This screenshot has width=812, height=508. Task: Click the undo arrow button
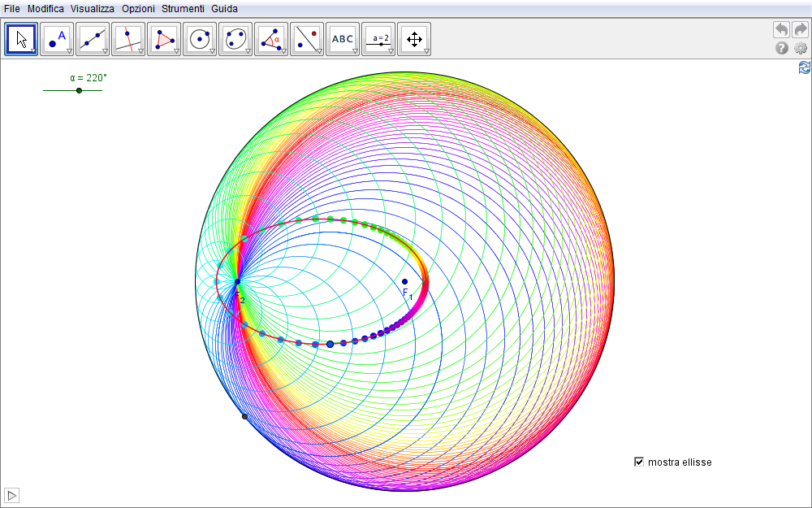[780, 29]
